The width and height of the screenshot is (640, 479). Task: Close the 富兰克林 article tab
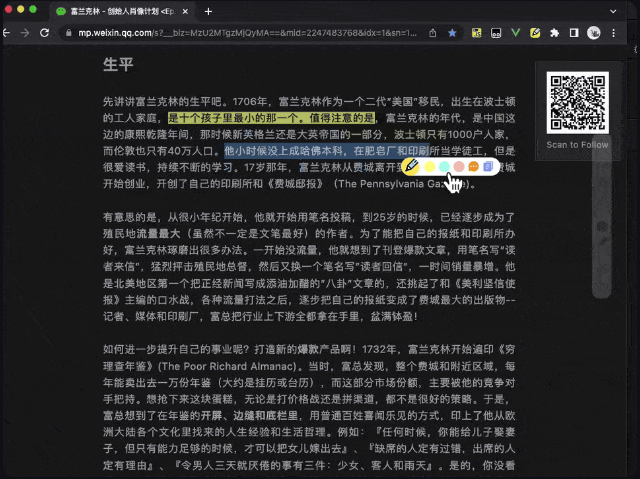coord(186,11)
